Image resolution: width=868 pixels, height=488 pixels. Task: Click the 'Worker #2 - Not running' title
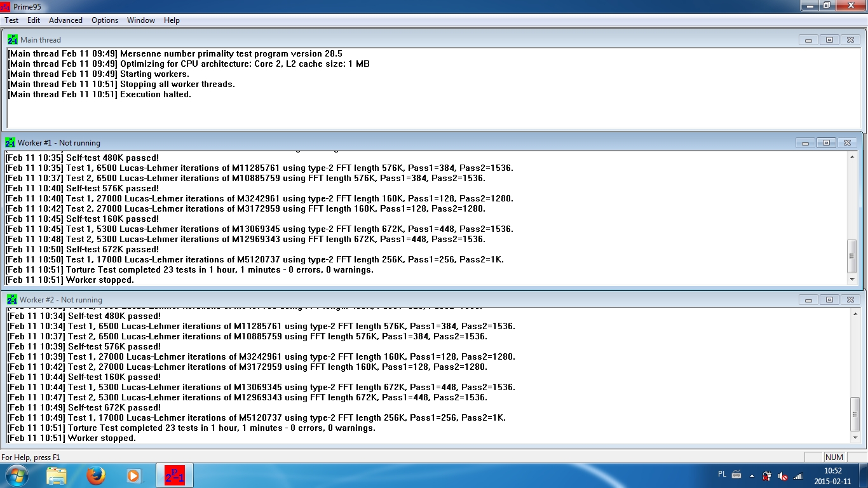(61, 300)
